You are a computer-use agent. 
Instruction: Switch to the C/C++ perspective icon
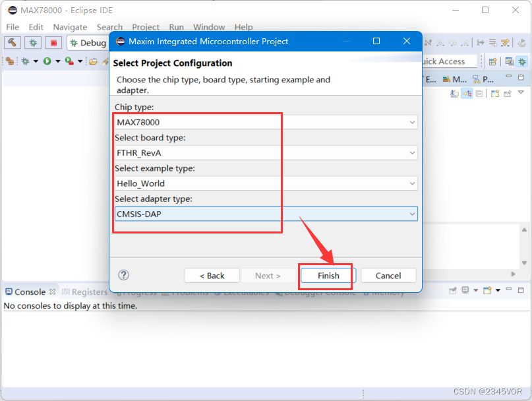(510, 61)
